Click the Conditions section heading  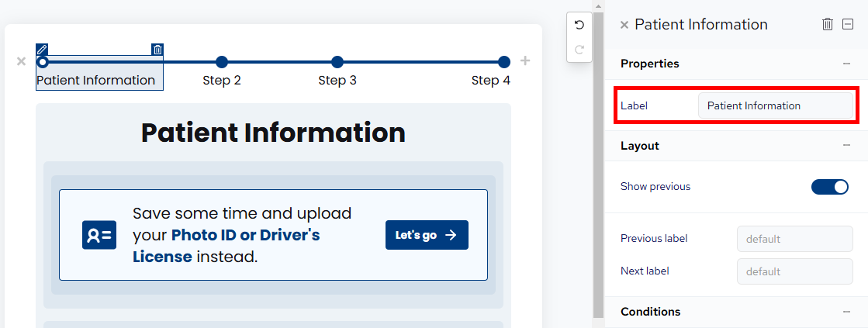coord(651,312)
